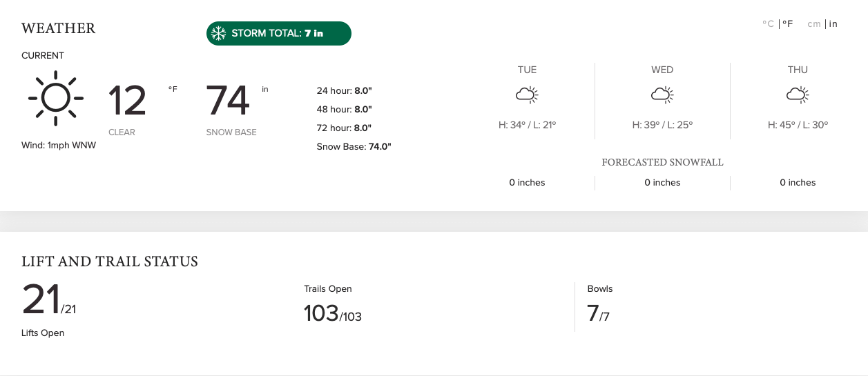
Task: Click the snowflake icon in storm badge
Action: pos(219,33)
